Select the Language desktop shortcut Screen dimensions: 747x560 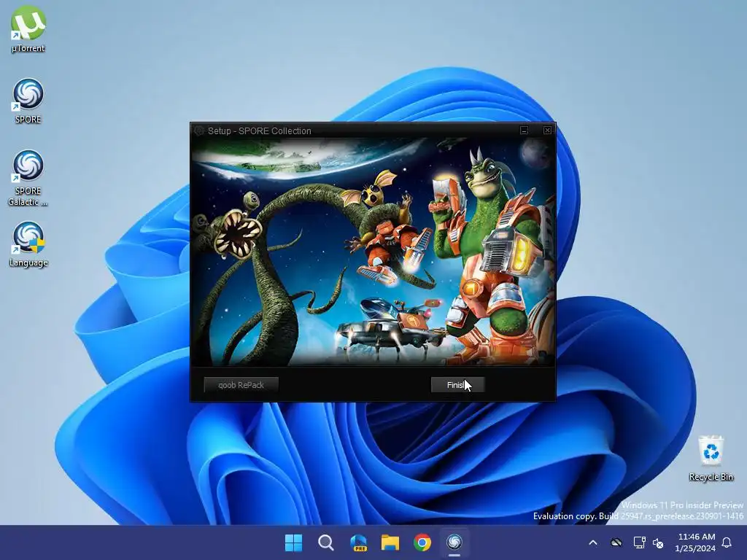28,244
